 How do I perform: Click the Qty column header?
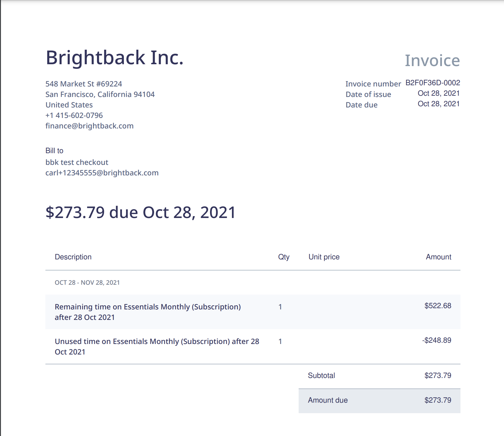click(x=283, y=257)
